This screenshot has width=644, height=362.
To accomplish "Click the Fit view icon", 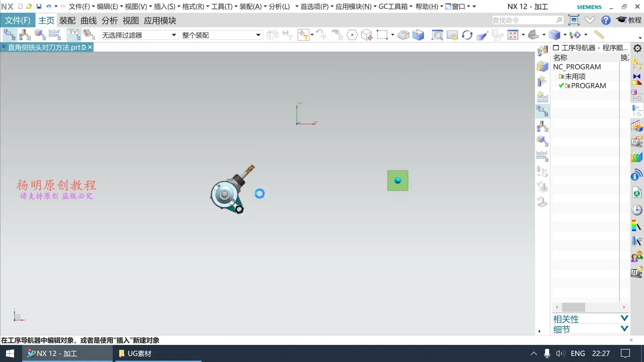I will point(513,35).
